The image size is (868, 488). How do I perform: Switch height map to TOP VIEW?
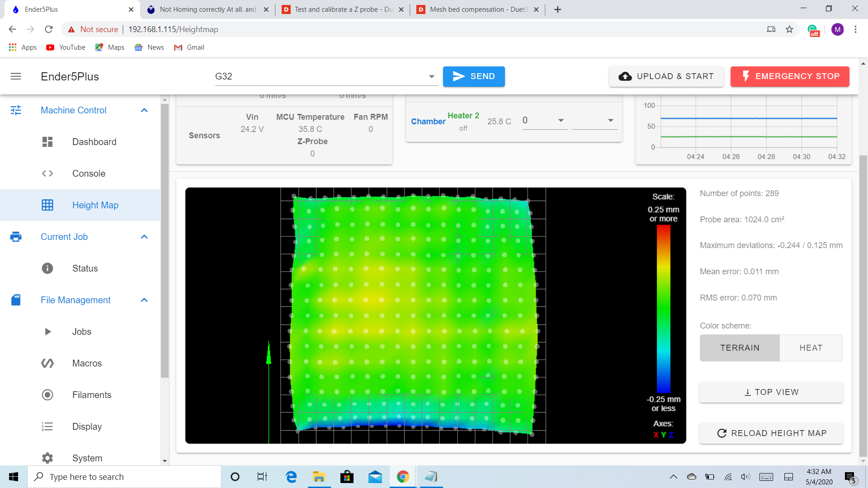click(771, 392)
